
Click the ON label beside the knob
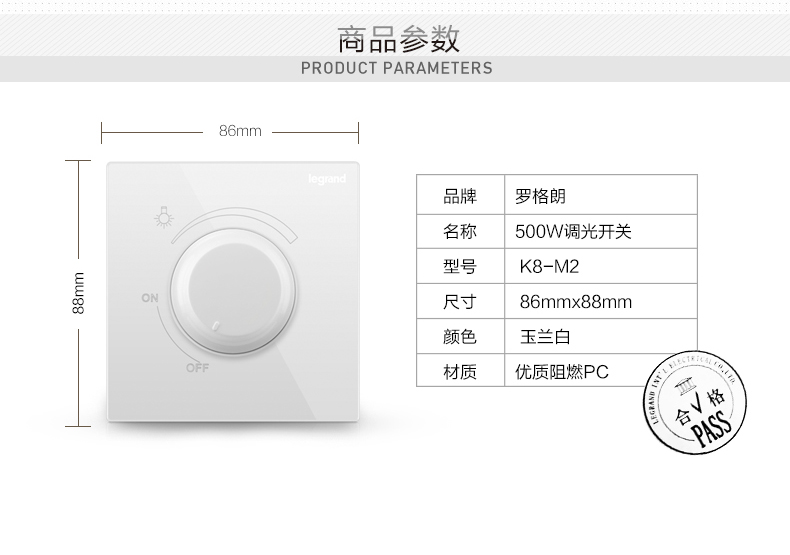click(x=150, y=299)
